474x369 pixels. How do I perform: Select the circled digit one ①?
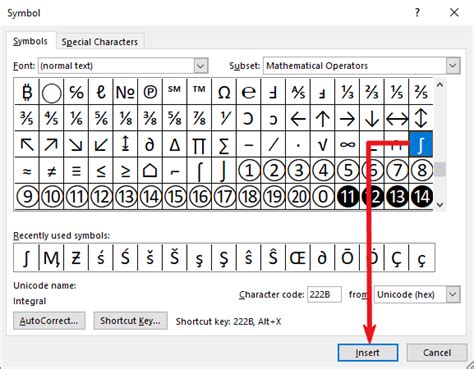248,171
